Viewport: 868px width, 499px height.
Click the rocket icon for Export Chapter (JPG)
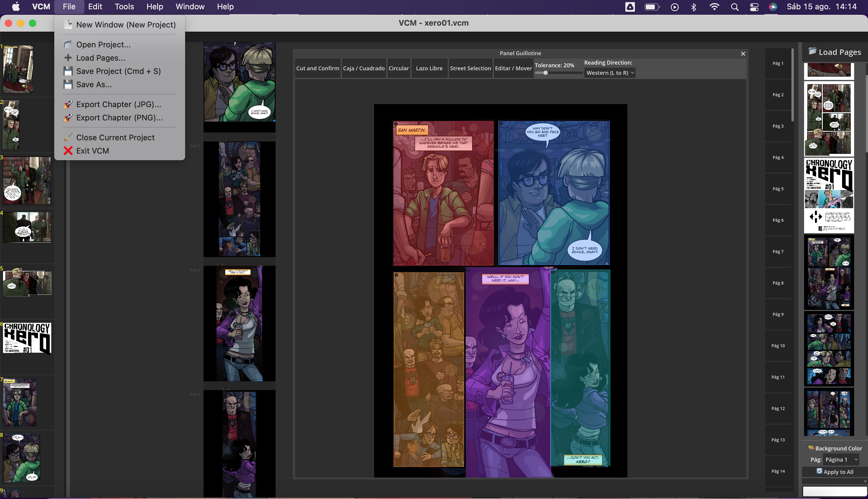coord(68,104)
